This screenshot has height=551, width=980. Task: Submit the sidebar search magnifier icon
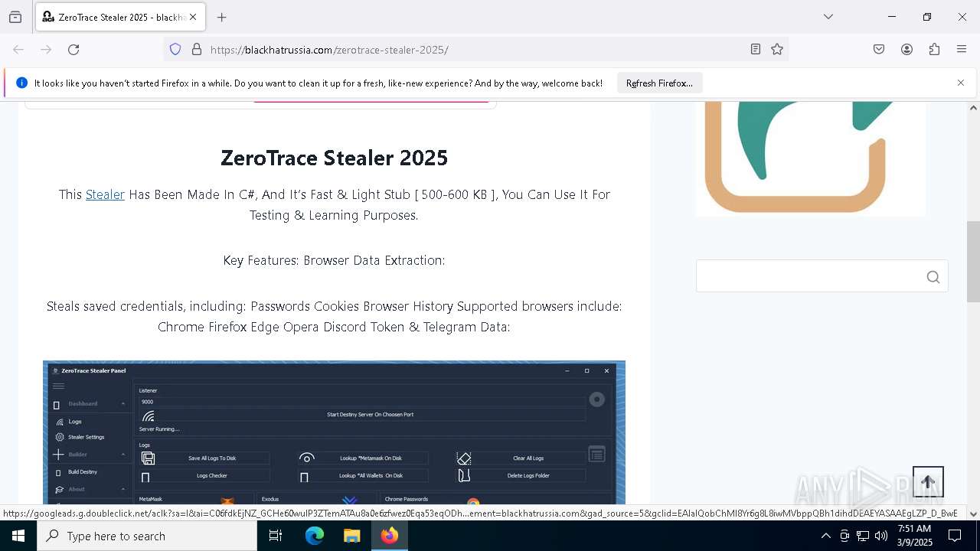933,277
